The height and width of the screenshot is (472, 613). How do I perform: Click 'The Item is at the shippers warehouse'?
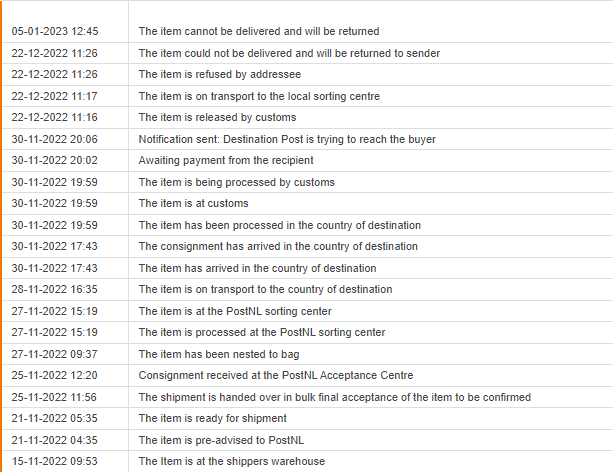pos(232,461)
